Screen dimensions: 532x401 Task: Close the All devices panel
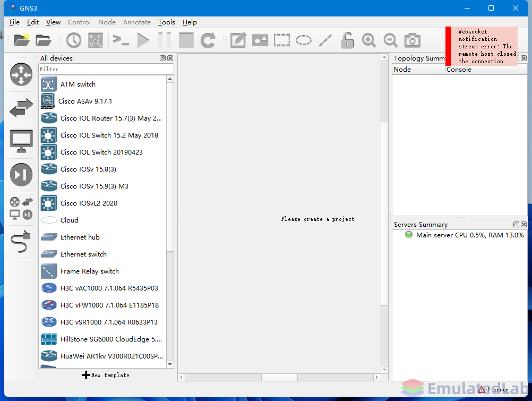170,58
